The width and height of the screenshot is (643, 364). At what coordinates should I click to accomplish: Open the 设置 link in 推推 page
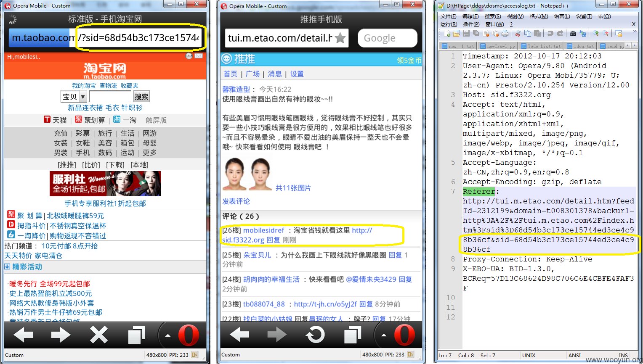coord(297,74)
